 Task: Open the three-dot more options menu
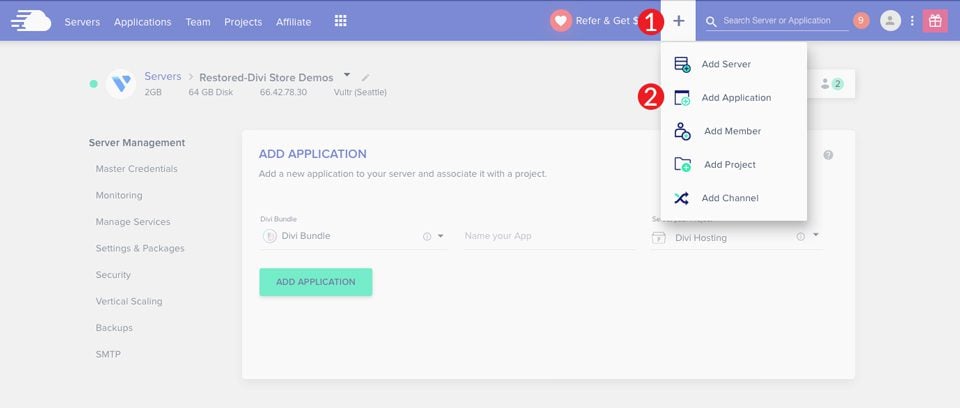[x=912, y=21]
